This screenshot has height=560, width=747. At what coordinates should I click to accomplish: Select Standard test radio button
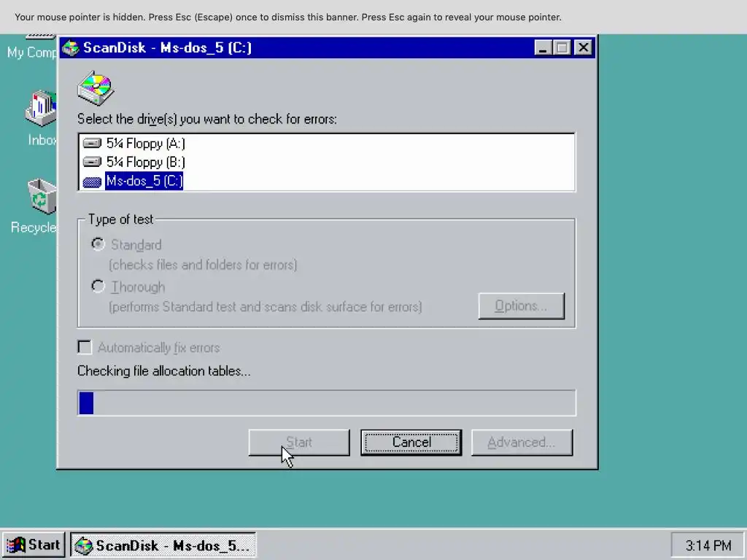pyautogui.click(x=98, y=244)
